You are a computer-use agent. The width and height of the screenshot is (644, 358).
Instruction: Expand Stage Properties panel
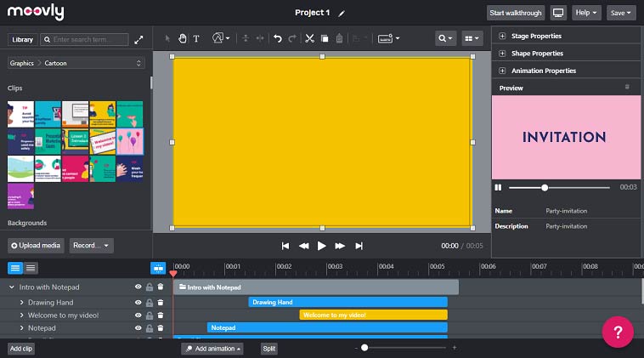click(566, 37)
